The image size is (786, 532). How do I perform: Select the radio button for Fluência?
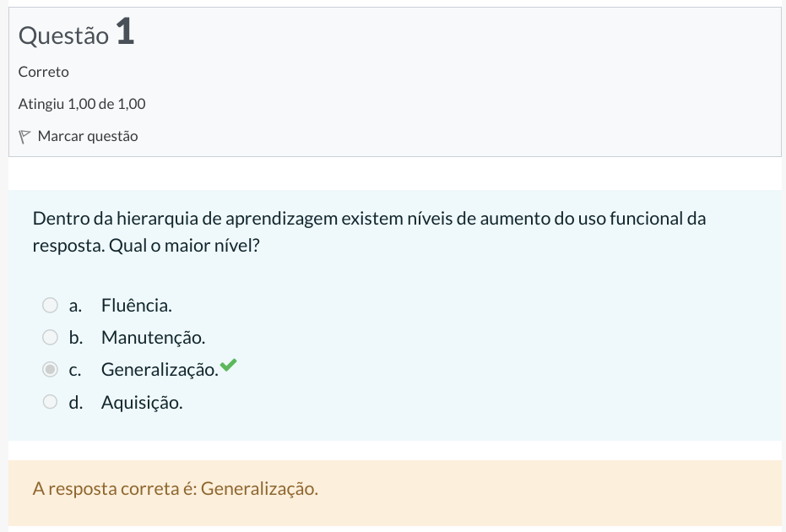pos(51,305)
